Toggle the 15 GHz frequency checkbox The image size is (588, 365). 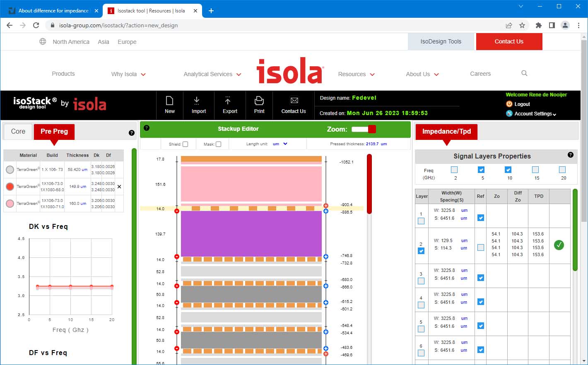pyautogui.click(x=535, y=170)
